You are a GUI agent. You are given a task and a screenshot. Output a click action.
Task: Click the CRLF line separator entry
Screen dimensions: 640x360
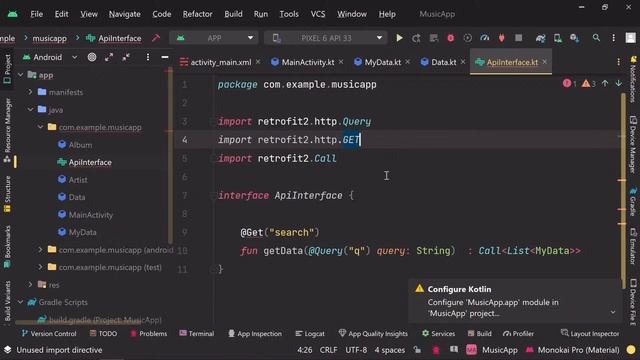(x=328, y=350)
